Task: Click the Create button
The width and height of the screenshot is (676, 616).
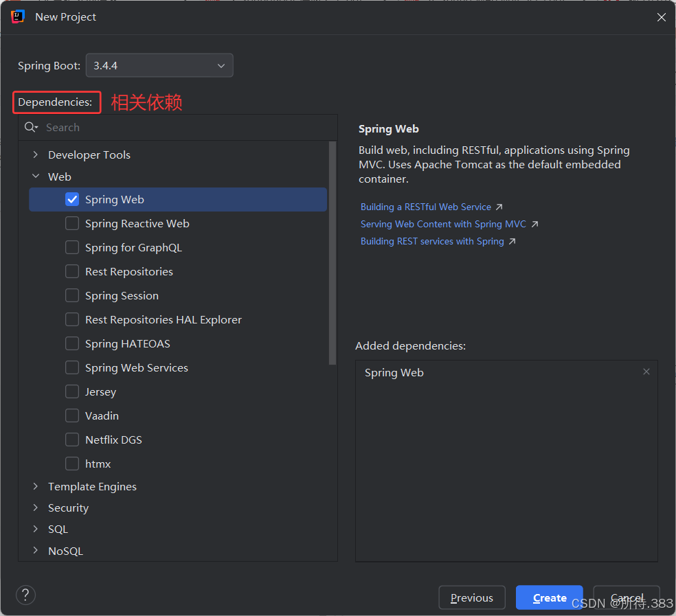Action: coord(550,597)
